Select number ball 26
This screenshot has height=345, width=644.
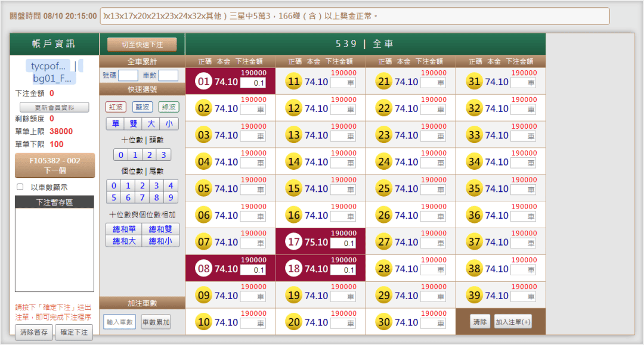click(x=383, y=215)
